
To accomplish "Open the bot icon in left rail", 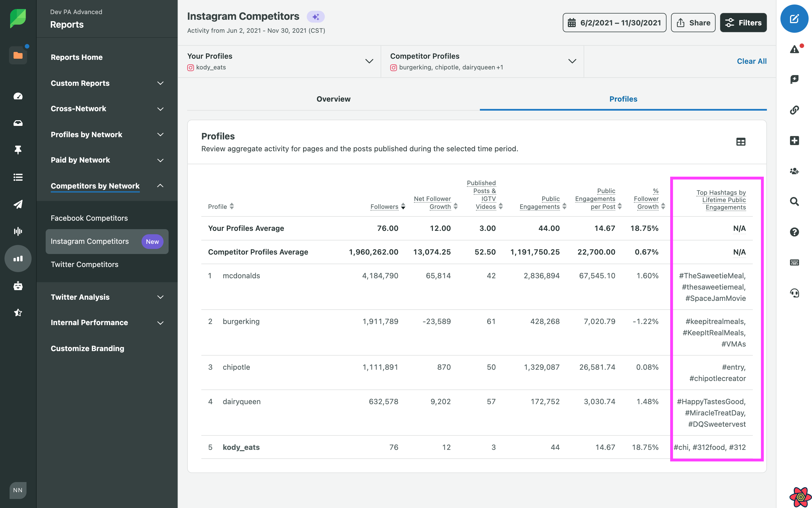I will pyautogui.click(x=18, y=286).
